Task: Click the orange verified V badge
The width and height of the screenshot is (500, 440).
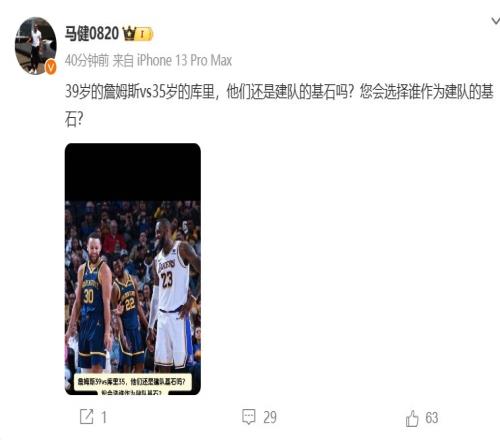Action: pos(51,68)
